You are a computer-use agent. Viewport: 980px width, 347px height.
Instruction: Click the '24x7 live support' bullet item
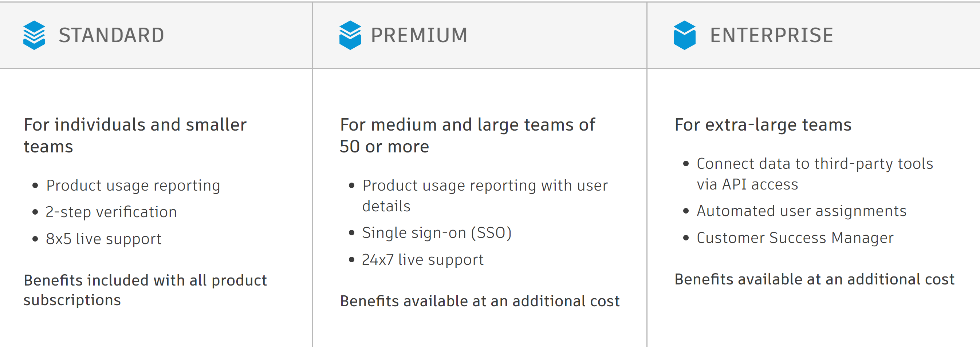pyautogui.click(x=423, y=260)
